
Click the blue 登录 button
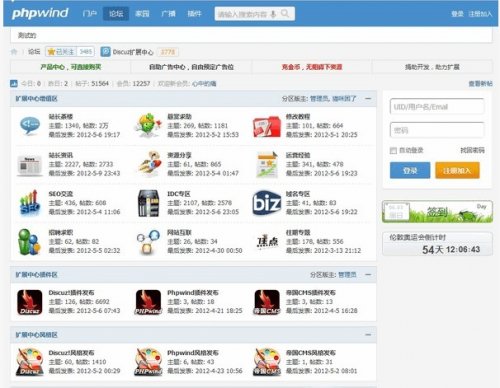(410, 170)
